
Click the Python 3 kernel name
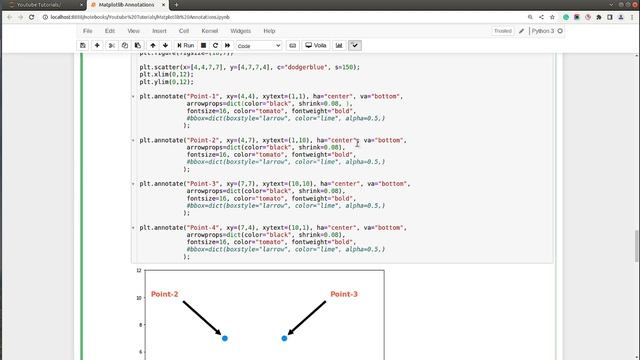click(543, 31)
